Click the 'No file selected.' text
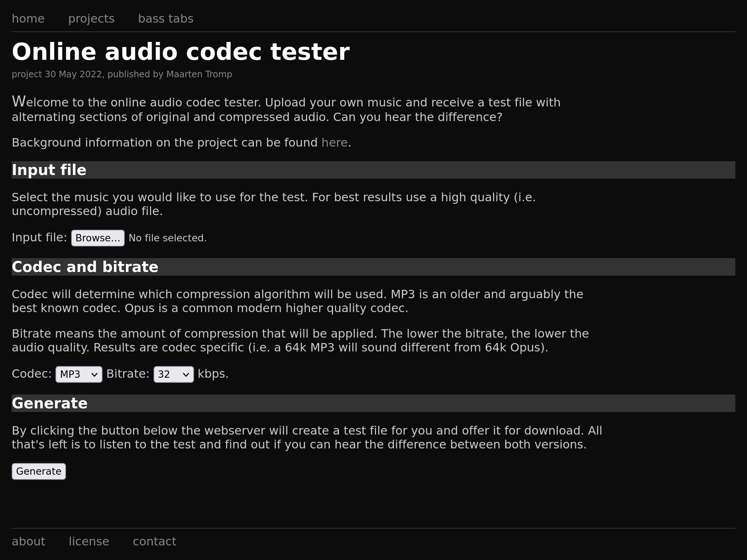The width and height of the screenshot is (747, 560). (167, 238)
